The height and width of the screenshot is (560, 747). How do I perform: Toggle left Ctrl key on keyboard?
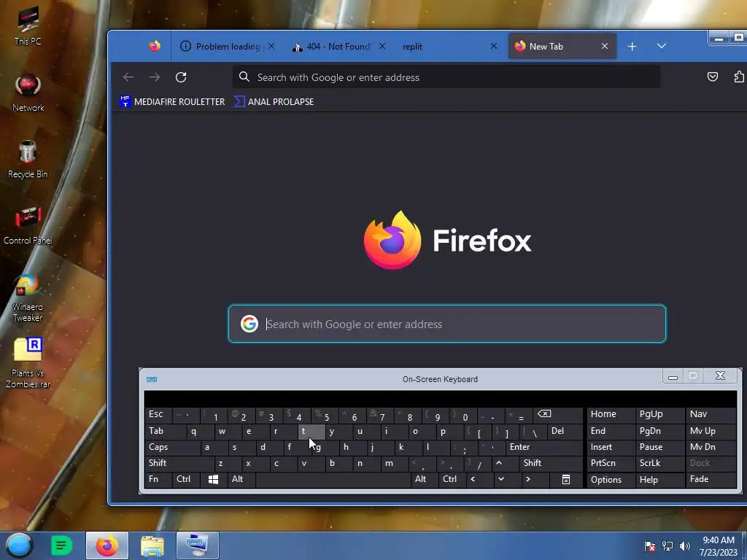186,480
